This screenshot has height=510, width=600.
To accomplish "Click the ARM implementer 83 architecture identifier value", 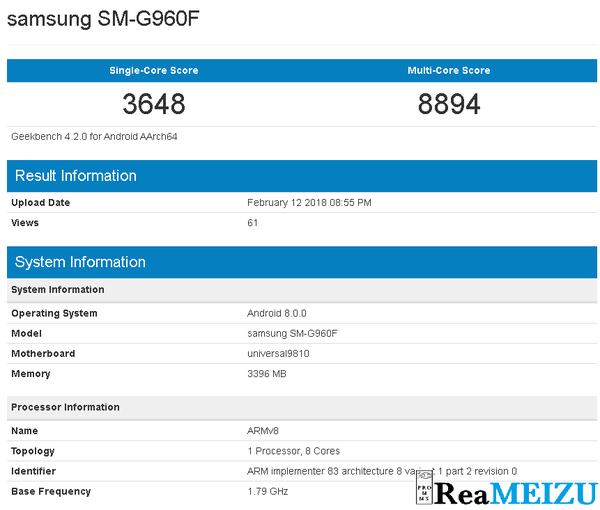I will (382, 471).
